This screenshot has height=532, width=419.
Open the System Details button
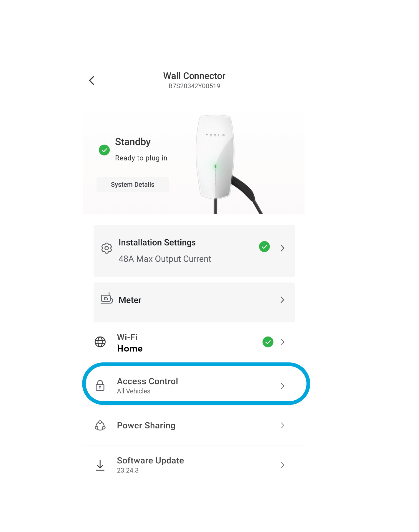[133, 185]
